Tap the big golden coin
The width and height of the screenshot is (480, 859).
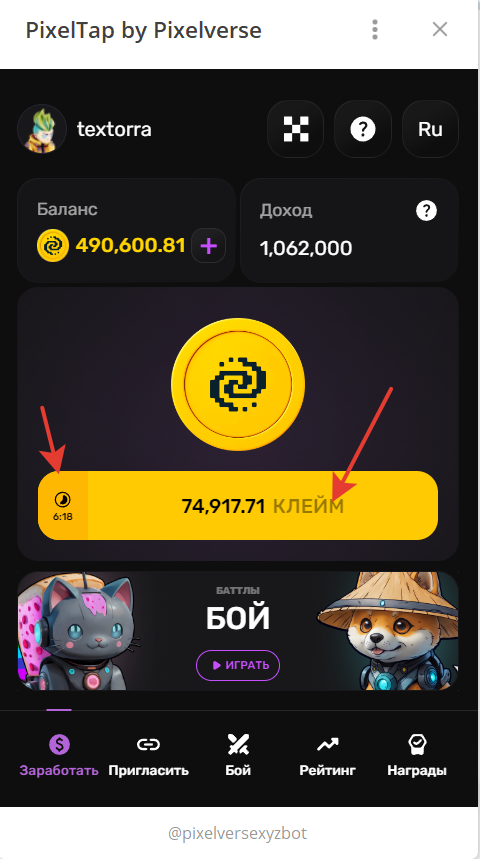pyautogui.click(x=238, y=385)
